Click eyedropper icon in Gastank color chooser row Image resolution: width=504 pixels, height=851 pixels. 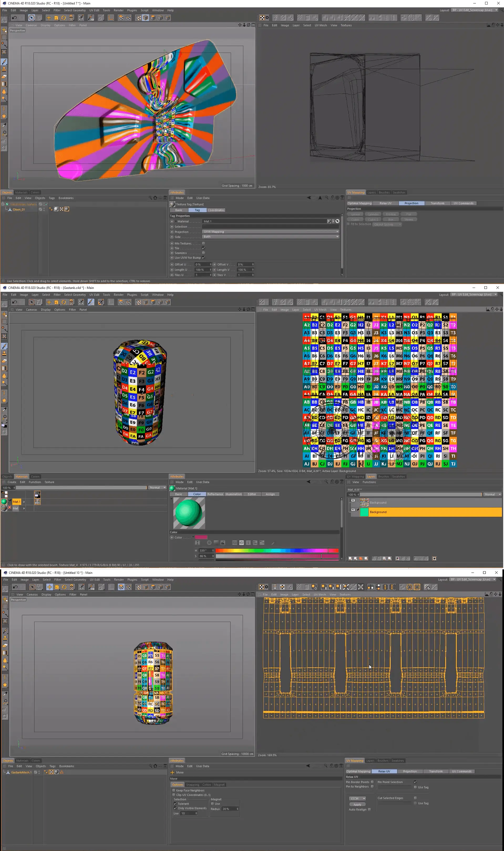273,543
